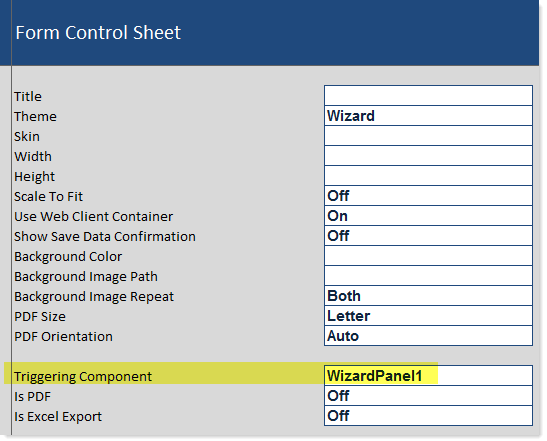This screenshot has height=441, width=547.
Task: Click the Form Control Sheet header
Action: 98,32
